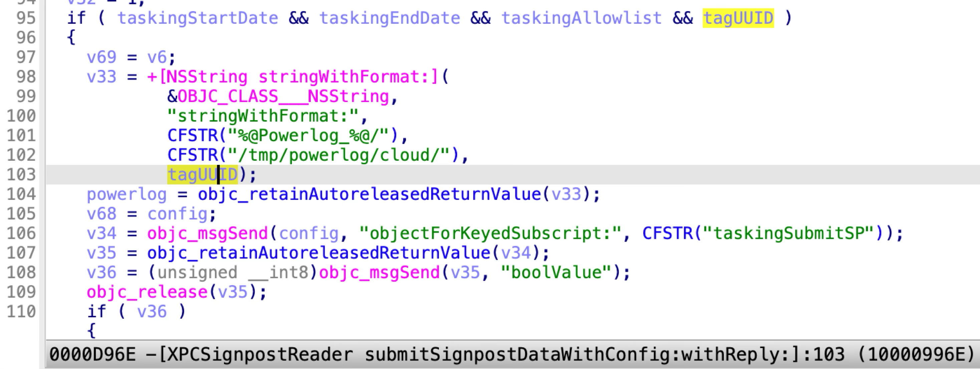Click the (unsigned __int8) cast

[x=232, y=273]
